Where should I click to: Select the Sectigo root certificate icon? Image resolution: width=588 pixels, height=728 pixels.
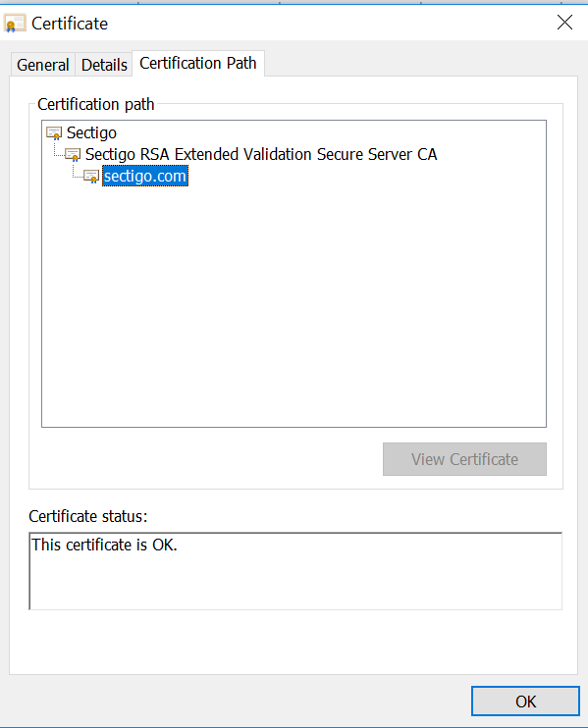click(54, 132)
